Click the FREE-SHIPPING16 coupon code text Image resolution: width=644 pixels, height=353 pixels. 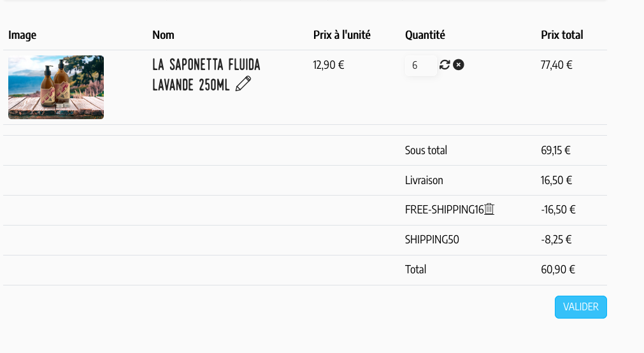point(444,210)
